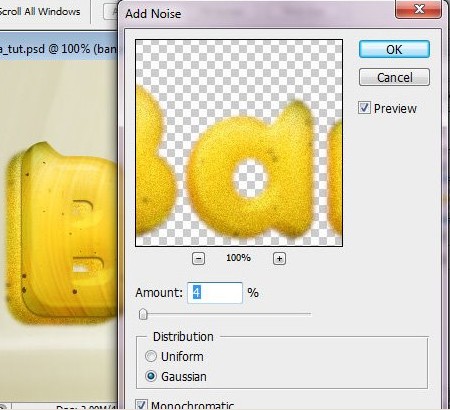Image resolution: width=450 pixels, height=410 pixels.
Task: Select Gaussian distribution
Action: [151, 376]
